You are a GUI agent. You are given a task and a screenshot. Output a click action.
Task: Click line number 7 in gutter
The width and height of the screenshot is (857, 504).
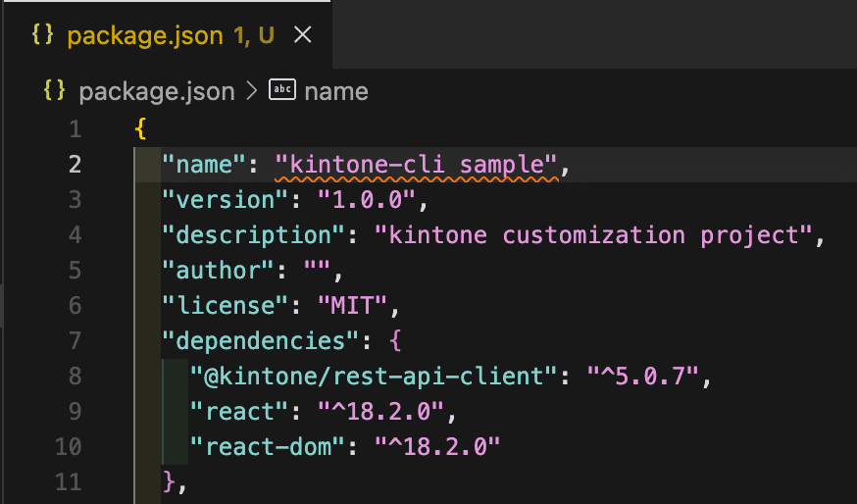click(x=75, y=341)
